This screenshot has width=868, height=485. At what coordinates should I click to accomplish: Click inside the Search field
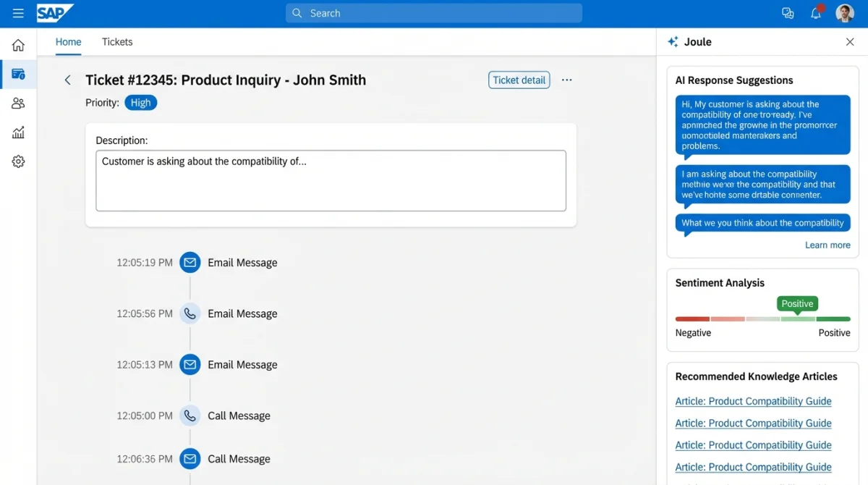click(x=434, y=13)
